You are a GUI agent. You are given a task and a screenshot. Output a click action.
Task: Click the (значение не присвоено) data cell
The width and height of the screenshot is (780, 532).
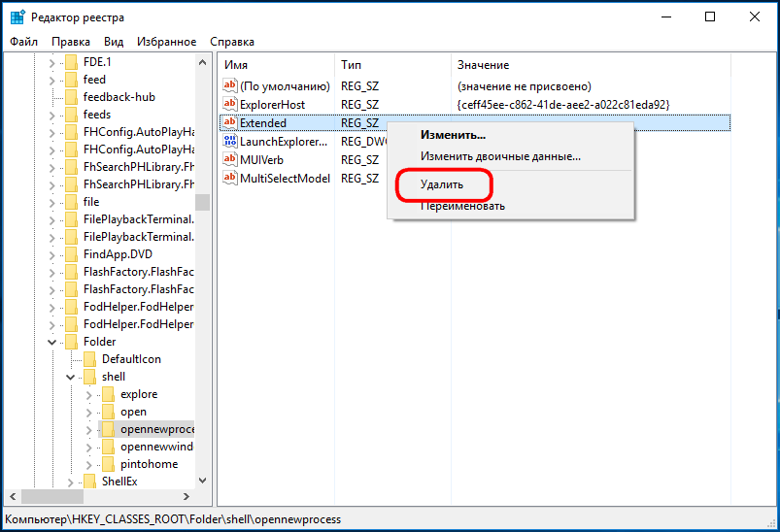coord(524,86)
